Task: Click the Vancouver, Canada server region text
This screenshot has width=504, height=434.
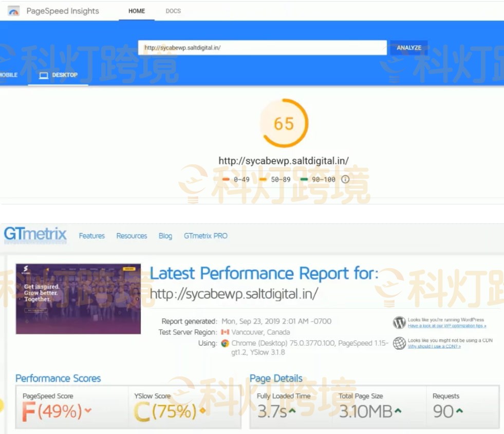Action: tap(260, 332)
